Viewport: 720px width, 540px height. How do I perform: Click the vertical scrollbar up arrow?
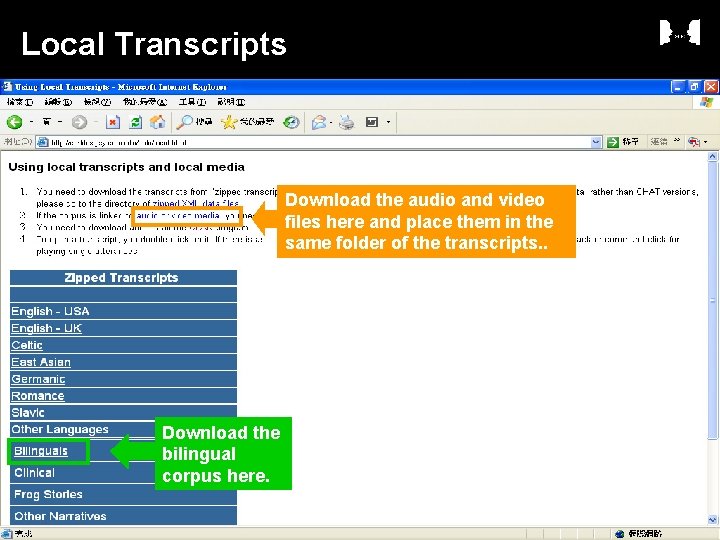pos(712,157)
